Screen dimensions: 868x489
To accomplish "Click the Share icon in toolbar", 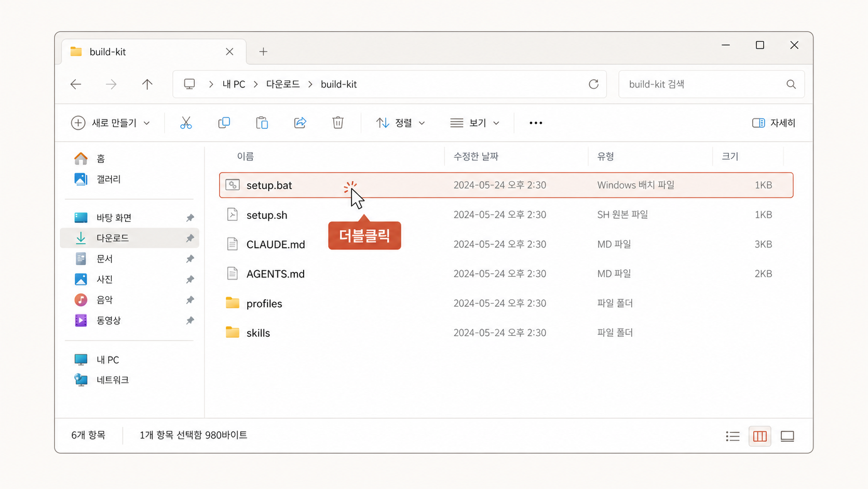I will pyautogui.click(x=300, y=123).
